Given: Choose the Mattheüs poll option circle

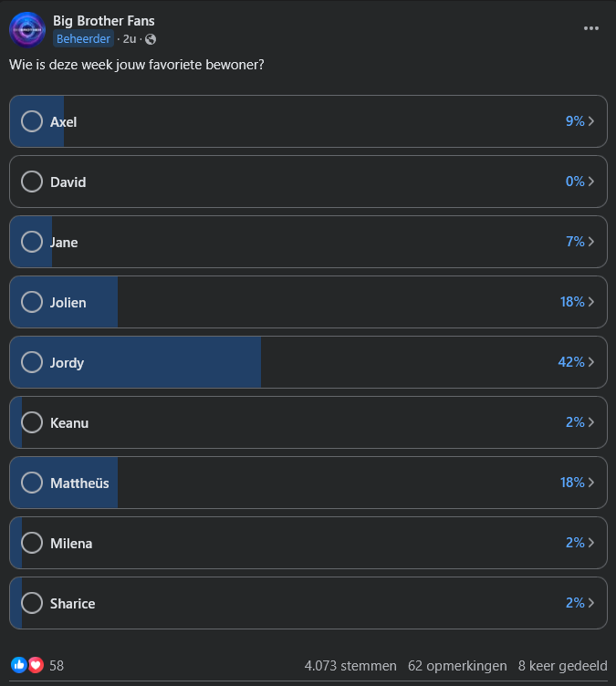Looking at the screenshot, I should click(x=32, y=483).
